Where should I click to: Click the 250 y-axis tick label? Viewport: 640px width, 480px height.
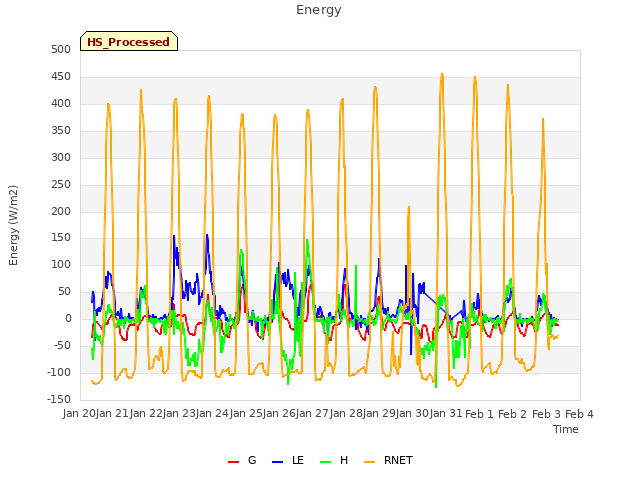61,184
